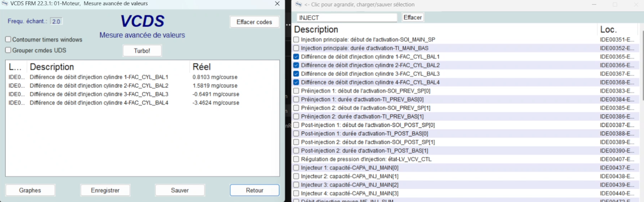This screenshot has width=644, height=202.
Task: Check Préinjection 2 début SOI_PREV_SP[1]
Action: coord(296,108)
